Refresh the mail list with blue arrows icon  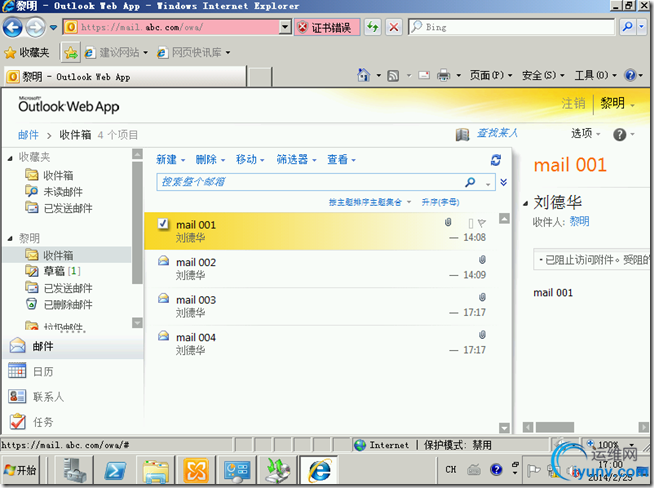tap(496, 160)
